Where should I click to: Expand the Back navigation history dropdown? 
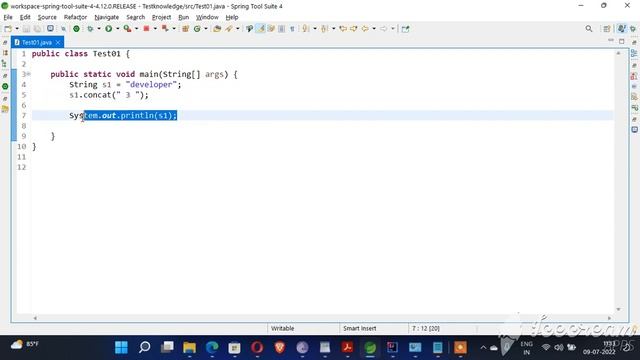tap(373, 29)
